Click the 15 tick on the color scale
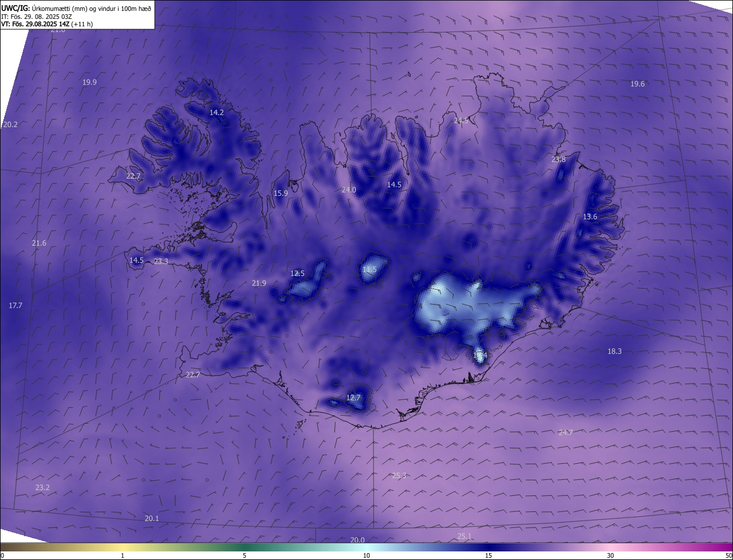Screen dimensions: 733x560 coord(488,555)
